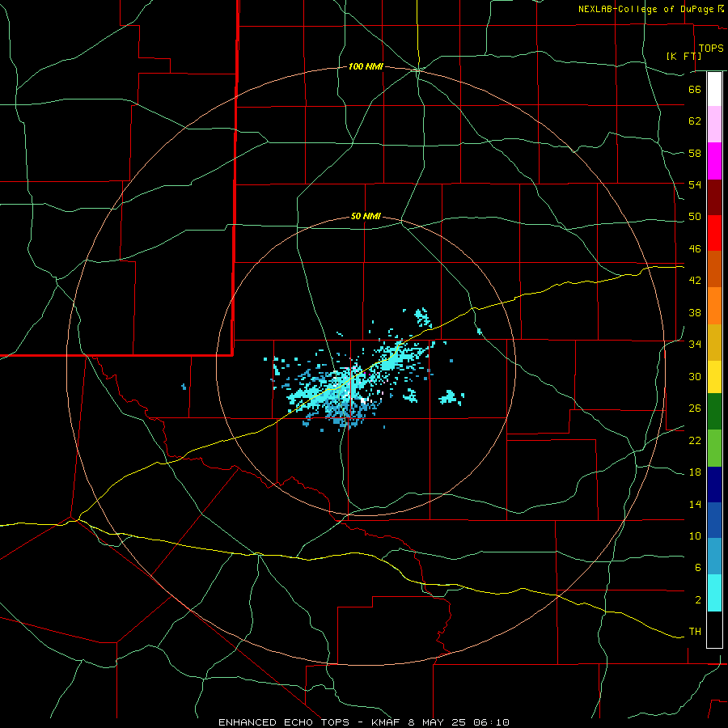
Task: Click the [K FT] units label
Action: (684, 56)
